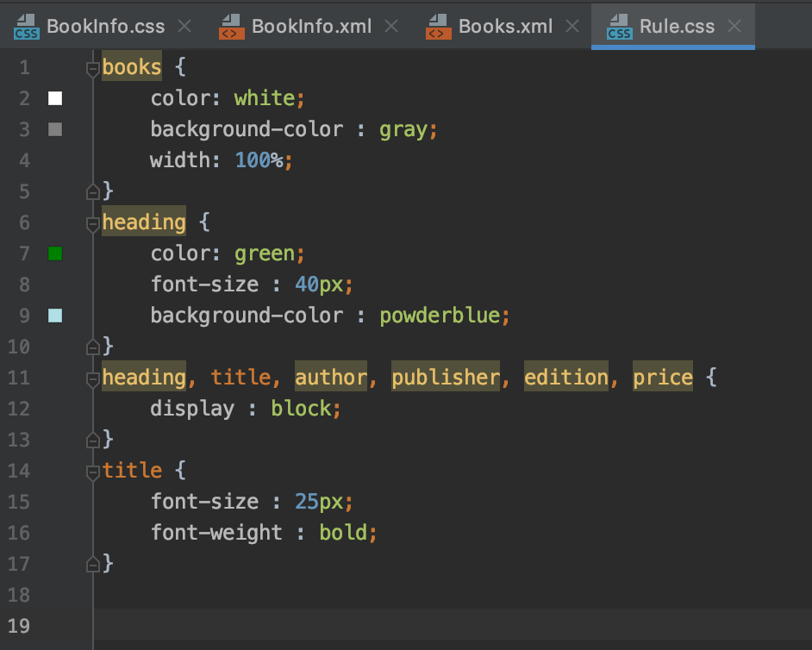Click the 'bold' value on line 16
Image resolution: width=812 pixels, height=650 pixels.
pos(343,533)
